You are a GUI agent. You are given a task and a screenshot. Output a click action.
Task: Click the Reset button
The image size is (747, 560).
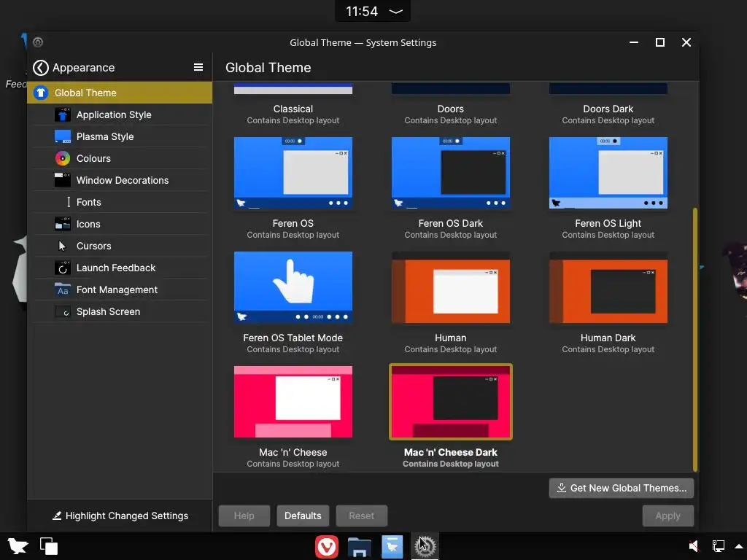[362, 516]
